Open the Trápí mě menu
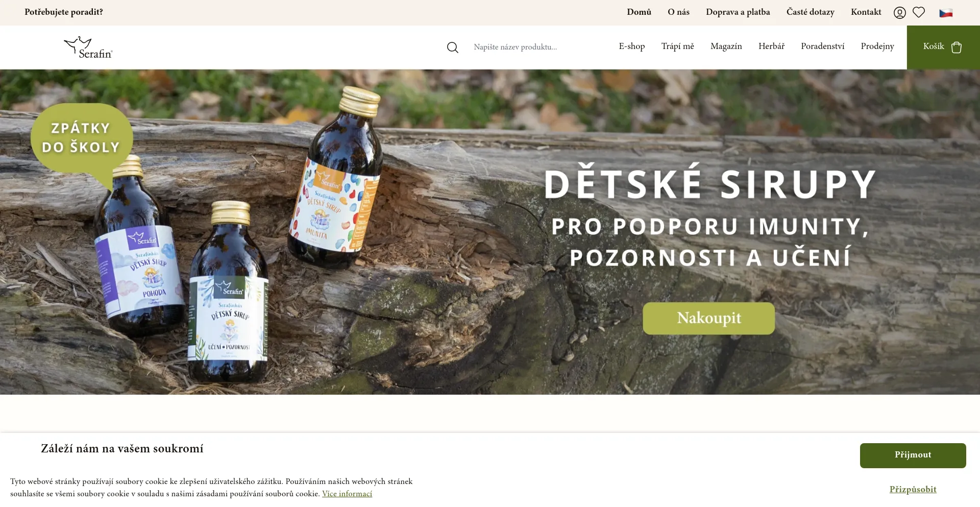Screen dimensions: 980x507 [x=678, y=46]
